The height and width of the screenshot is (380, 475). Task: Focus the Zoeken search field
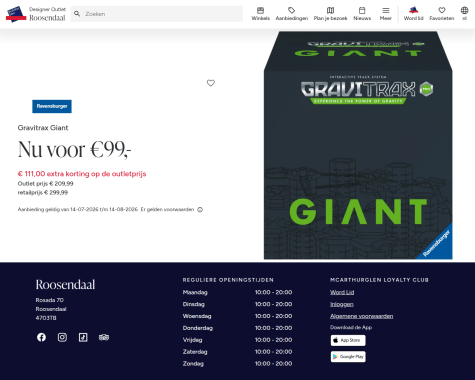pyautogui.click(x=157, y=14)
